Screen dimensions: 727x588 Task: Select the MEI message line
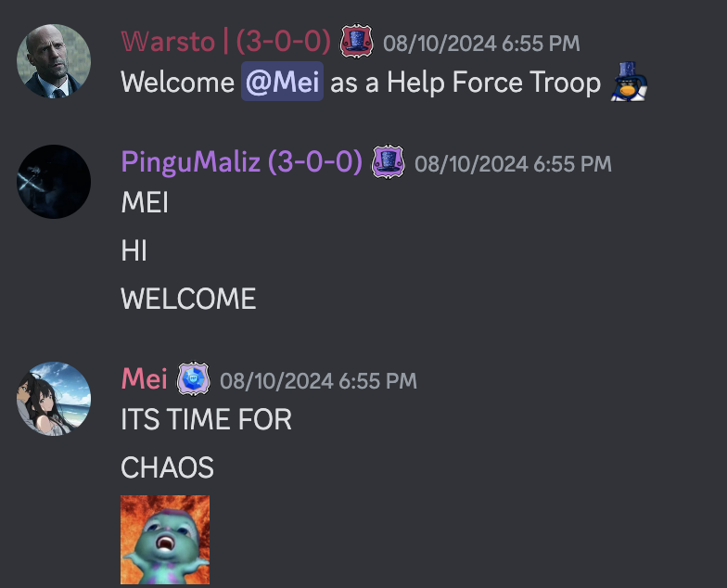click(x=145, y=202)
